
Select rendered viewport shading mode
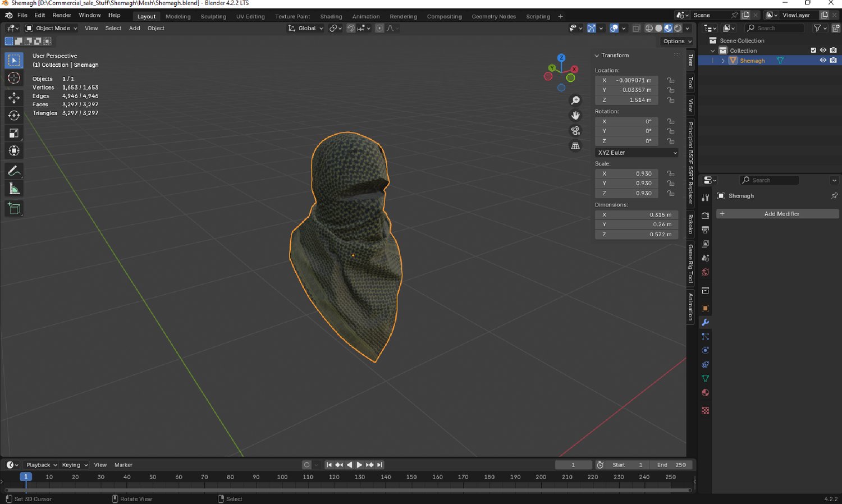(x=678, y=28)
